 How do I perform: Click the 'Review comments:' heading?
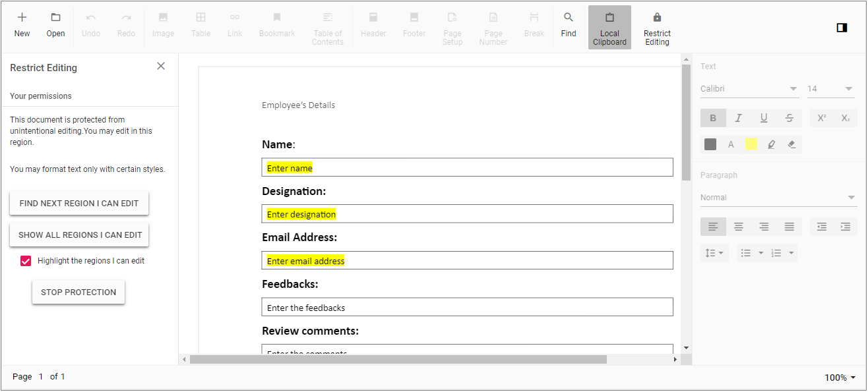310,331
